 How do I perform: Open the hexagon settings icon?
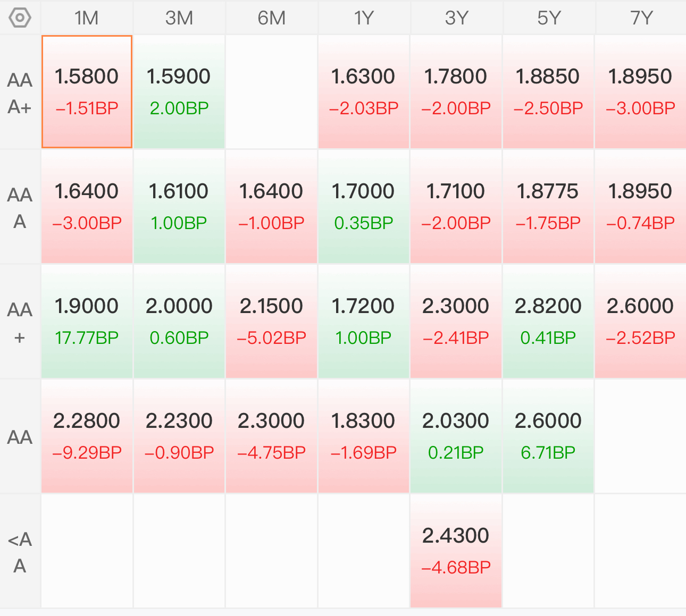click(20, 18)
